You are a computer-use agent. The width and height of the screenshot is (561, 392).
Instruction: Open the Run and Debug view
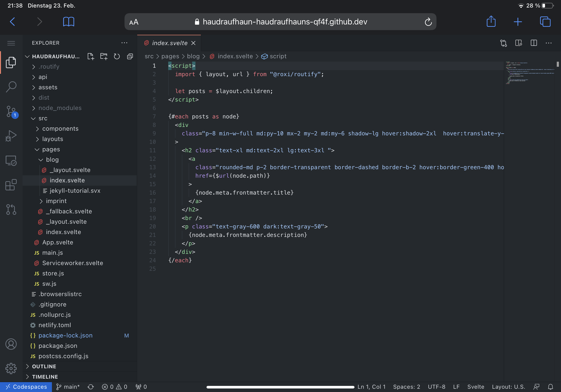(x=11, y=136)
